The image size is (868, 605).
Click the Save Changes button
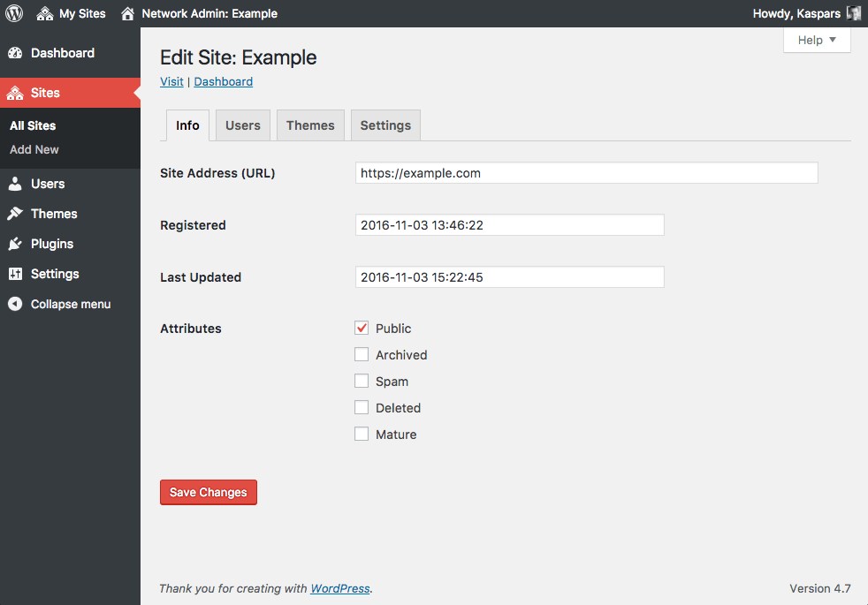tap(209, 492)
